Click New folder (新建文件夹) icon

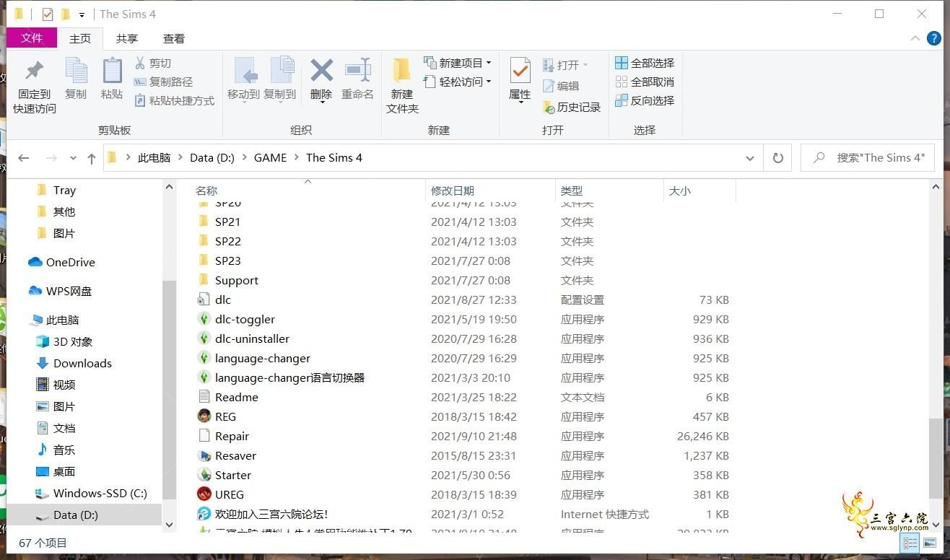pos(402,70)
